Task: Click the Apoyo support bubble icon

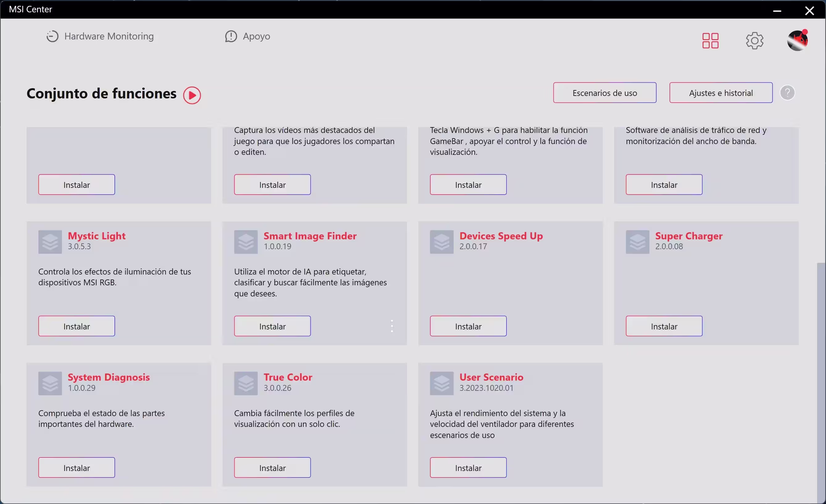Action: click(x=231, y=36)
